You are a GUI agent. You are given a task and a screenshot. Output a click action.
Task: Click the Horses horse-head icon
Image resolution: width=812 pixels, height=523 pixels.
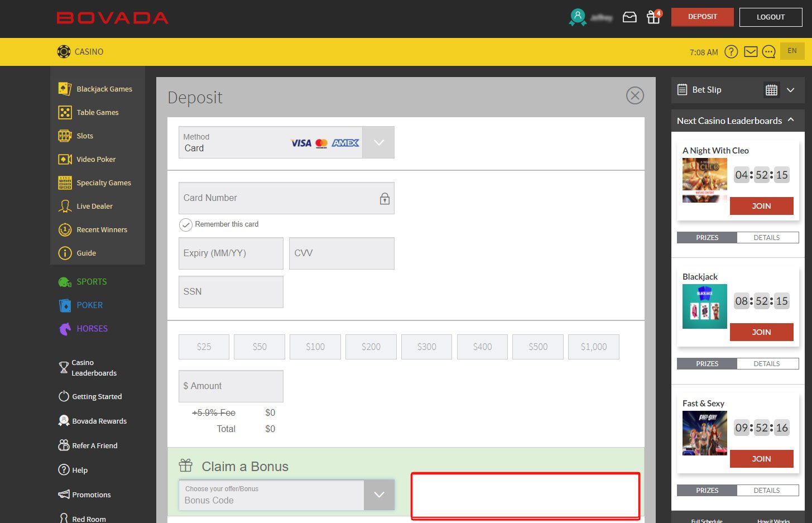point(65,329)
